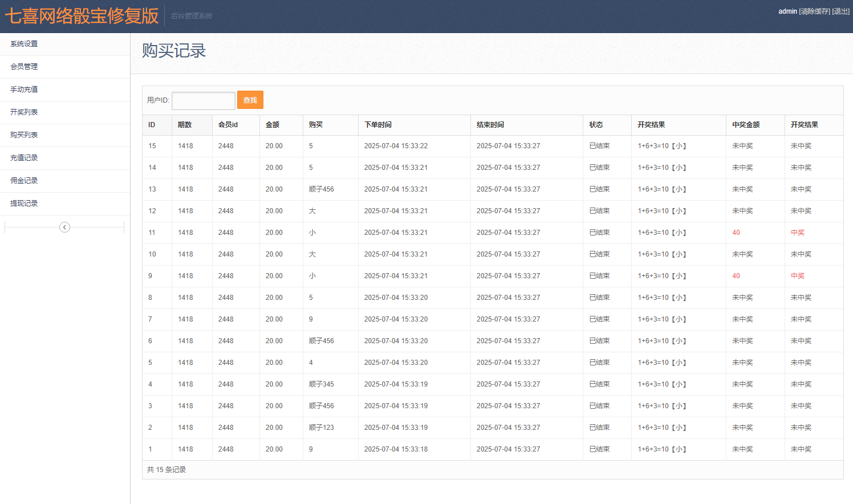
Task: Click the 清除缓存 link
Action: coord(815,11)
